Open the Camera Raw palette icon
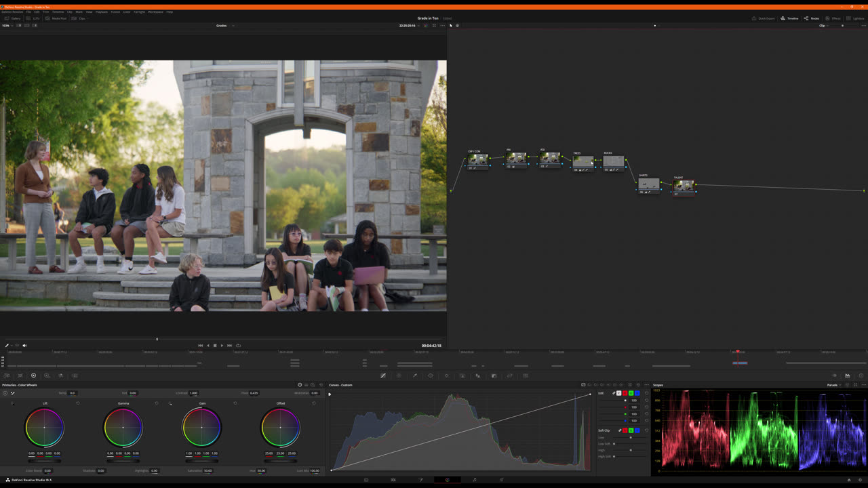Screen dimensions: 868x488 pyautogui.click(x=7, y=375)
